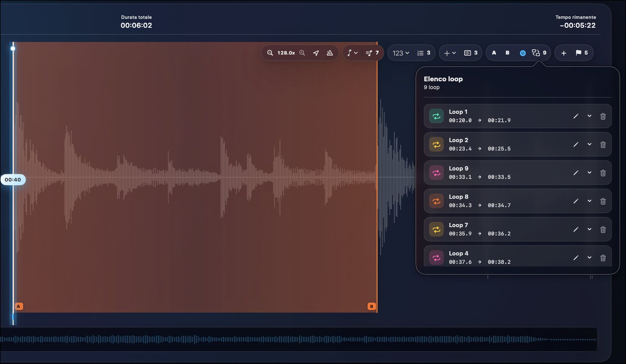
Task: Activate Loop 7 via its yellow icon
Action: (437, 230)
